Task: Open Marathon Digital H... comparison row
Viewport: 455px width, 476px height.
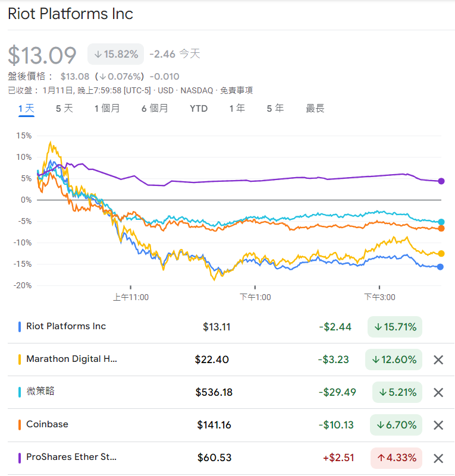Action: [x=231, y=360]
